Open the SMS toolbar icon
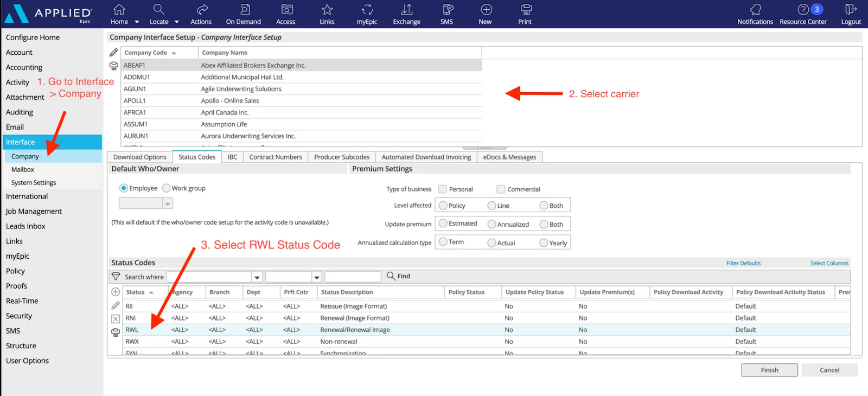 448,10
